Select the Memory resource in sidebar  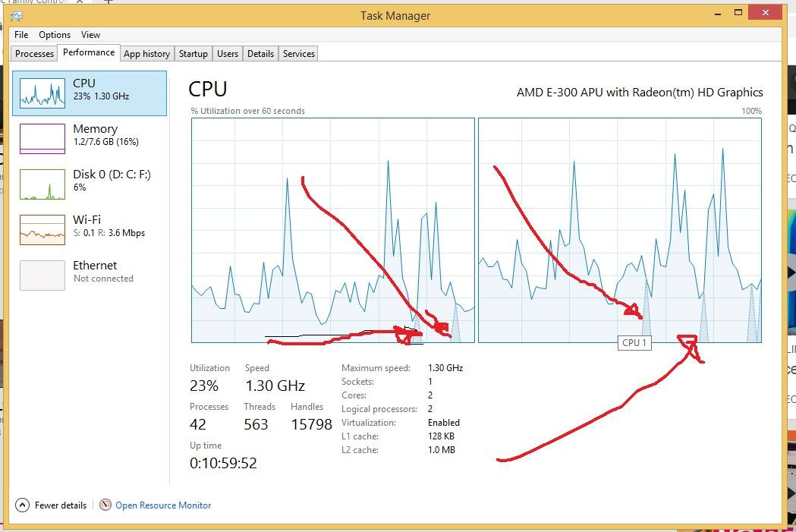click(90, 138)
